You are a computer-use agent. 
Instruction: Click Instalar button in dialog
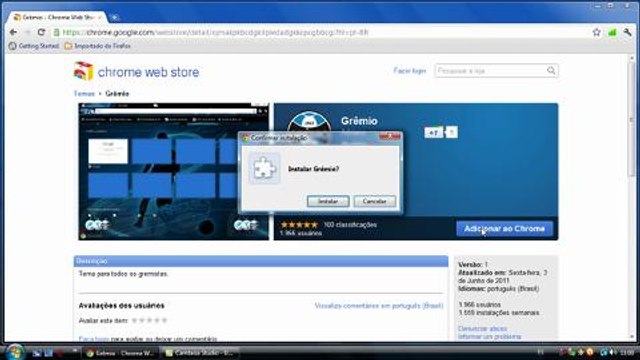tap(328, 201)
